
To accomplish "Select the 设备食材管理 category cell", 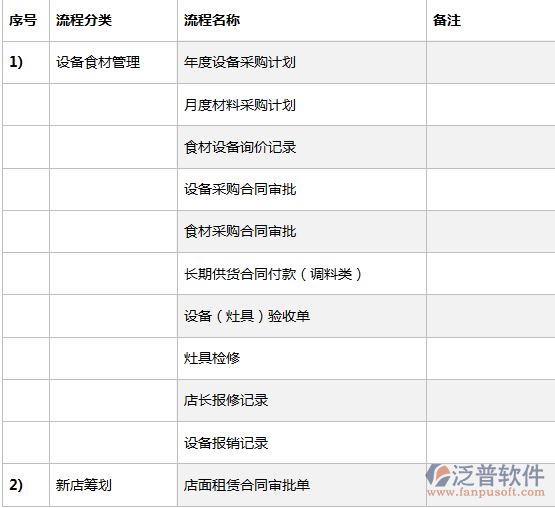I will (x=98, y=62).
